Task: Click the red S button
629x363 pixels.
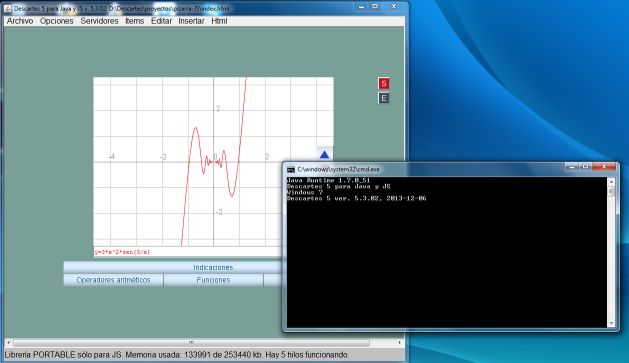Action: tap(383, 83)
